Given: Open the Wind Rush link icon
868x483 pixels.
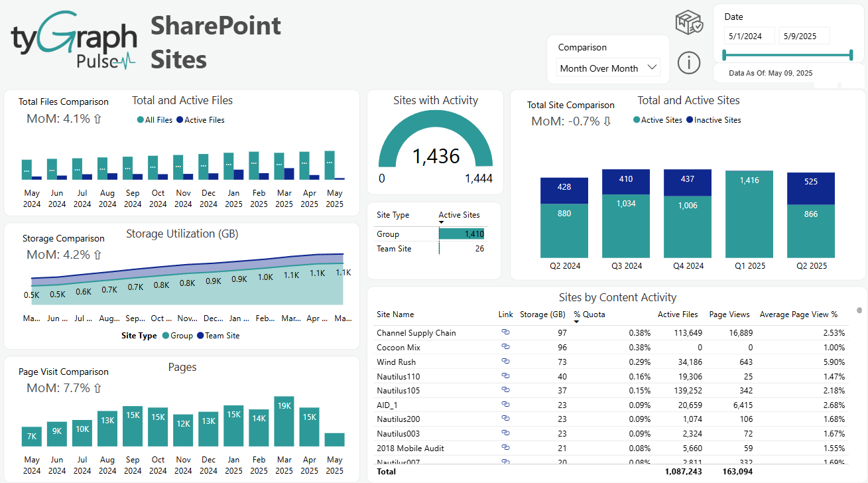Looking at the screenshot, I should [505, 362].
